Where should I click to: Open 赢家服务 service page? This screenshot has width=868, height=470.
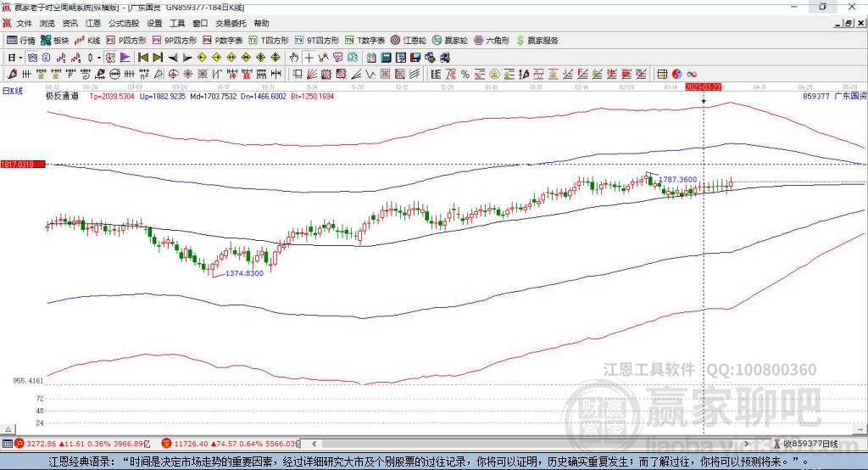tap(537, 41)
